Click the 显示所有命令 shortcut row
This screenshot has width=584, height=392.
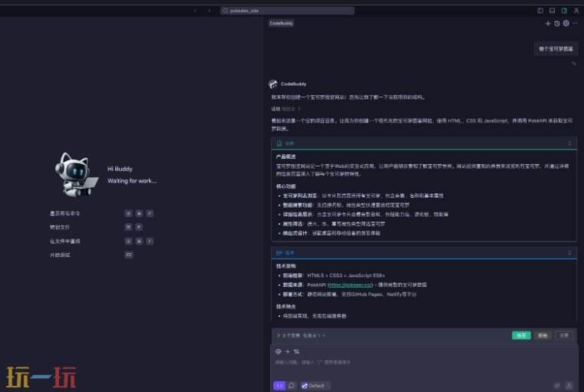click(101, 213)
